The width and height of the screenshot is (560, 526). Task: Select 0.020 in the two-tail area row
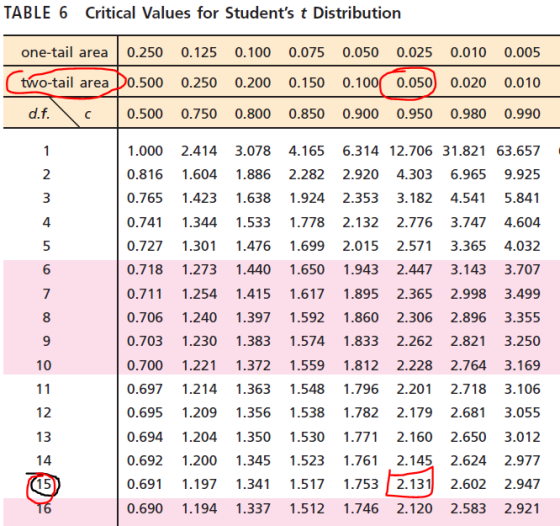pos(468,83)
